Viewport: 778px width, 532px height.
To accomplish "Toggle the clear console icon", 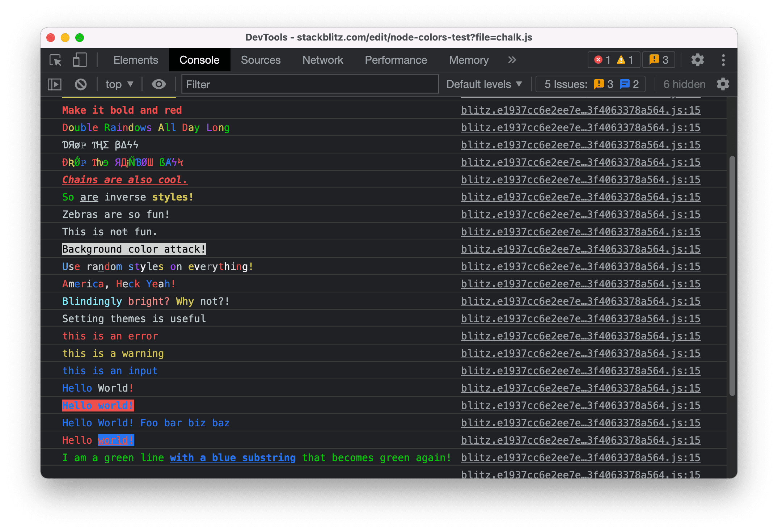I will (81, 85).
